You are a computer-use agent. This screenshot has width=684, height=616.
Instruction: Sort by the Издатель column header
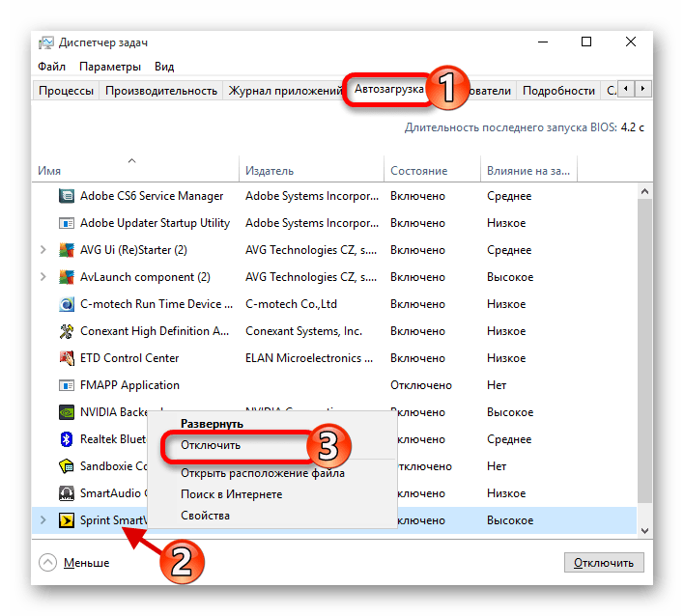[x=311, y=169]
